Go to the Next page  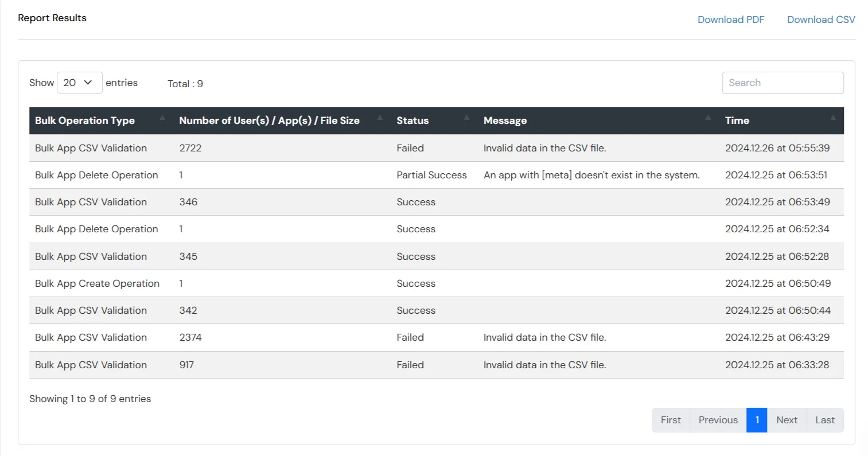(x=787, y=420)
